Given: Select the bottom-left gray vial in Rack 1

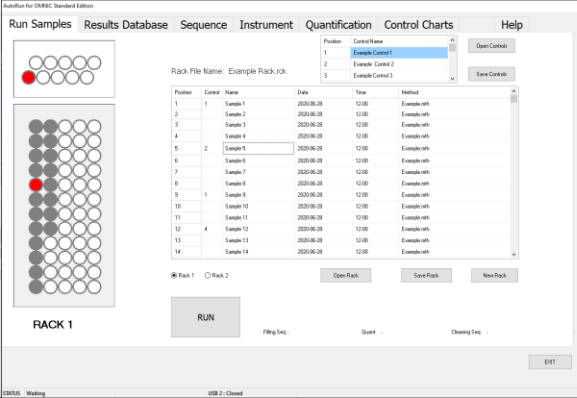Looking at the screenshot, I should tap(36, 287).
